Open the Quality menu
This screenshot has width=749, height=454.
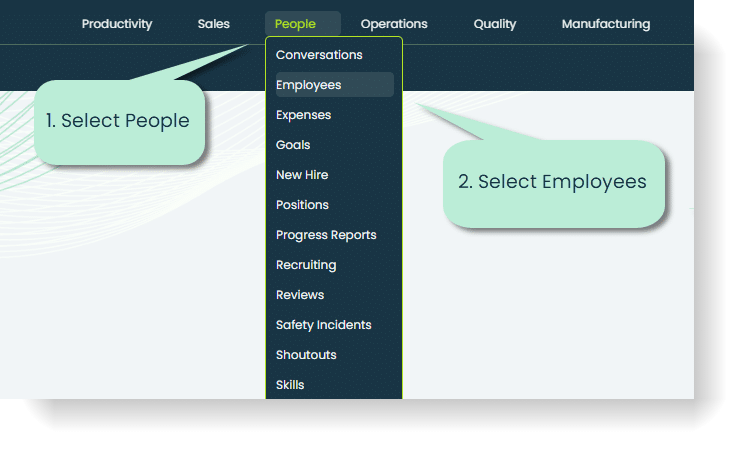[x=495, y=24]
